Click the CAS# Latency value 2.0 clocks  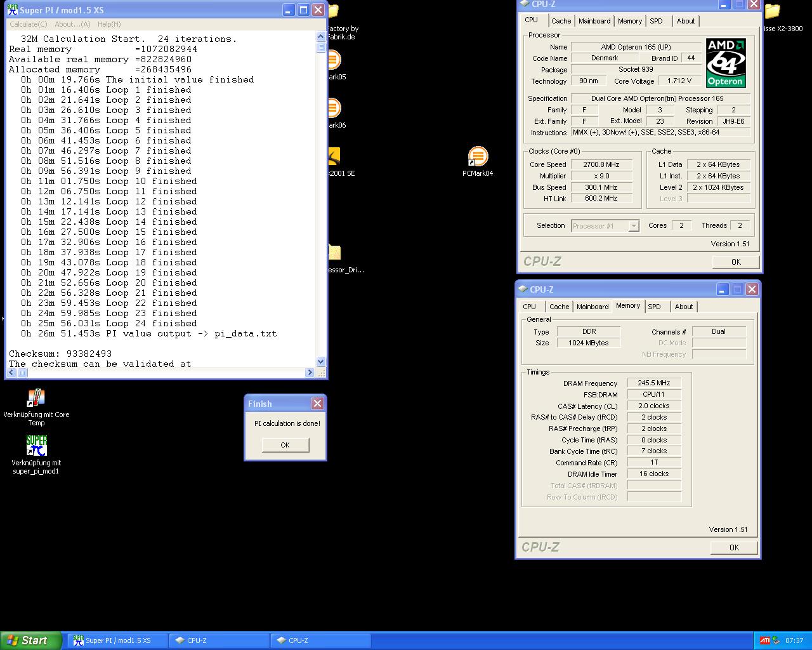tap(654, 406)
